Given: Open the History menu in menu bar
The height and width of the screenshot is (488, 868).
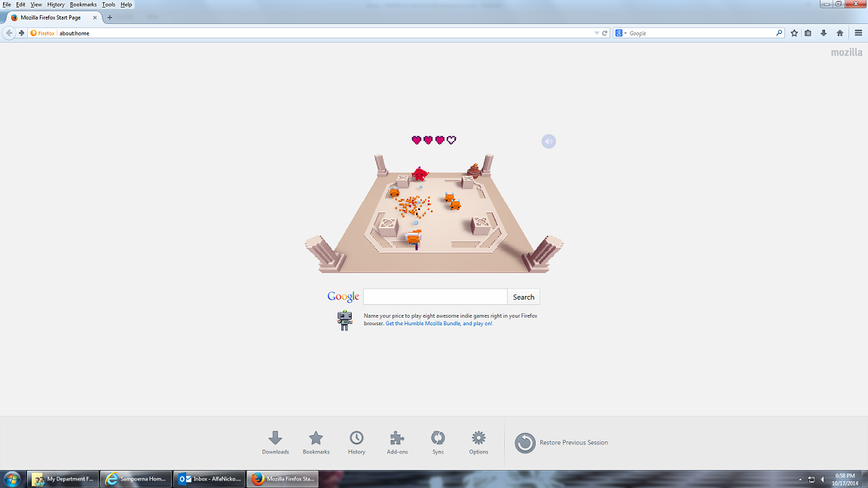Looking at the screenshot, I should 55,5.
